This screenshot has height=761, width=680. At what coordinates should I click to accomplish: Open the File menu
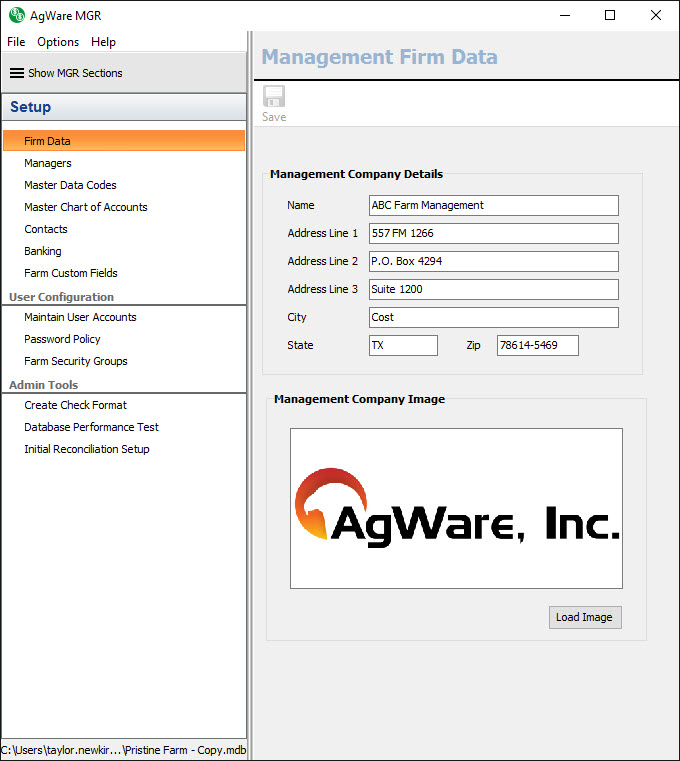16,42
